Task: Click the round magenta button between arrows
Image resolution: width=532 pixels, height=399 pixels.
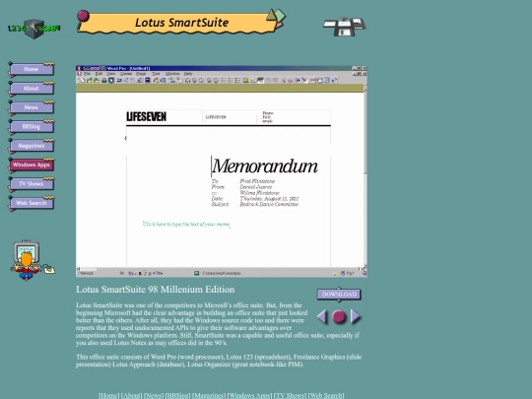Action: coord(339,317)
